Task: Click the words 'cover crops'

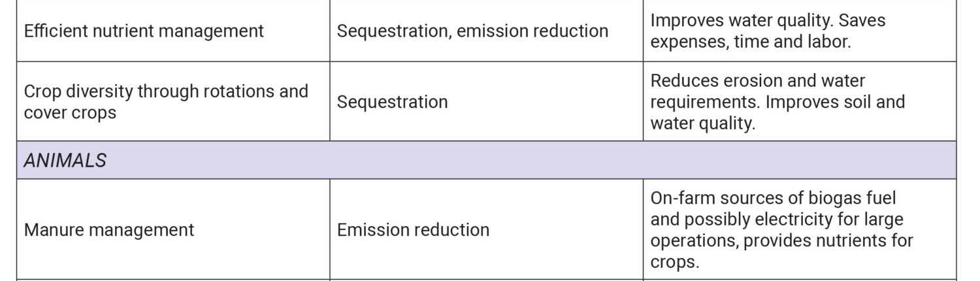Action: point(70,112)
